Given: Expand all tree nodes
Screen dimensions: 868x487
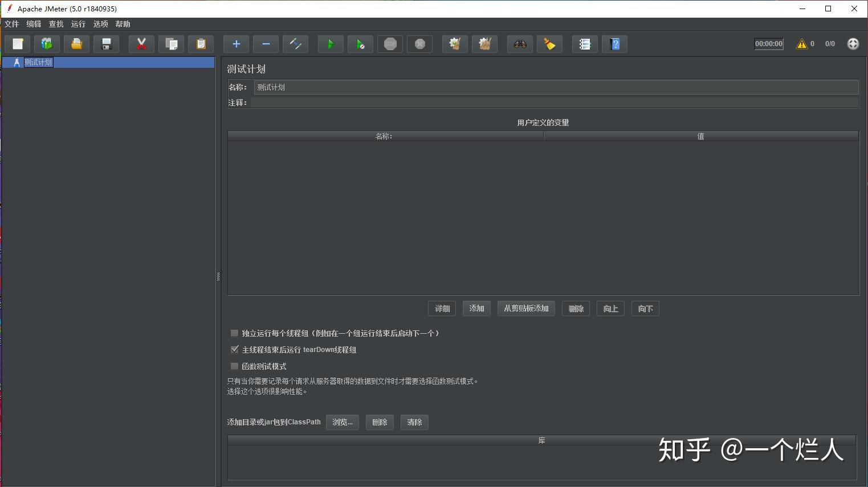Looking at the screenshot, I should (235, 44).
